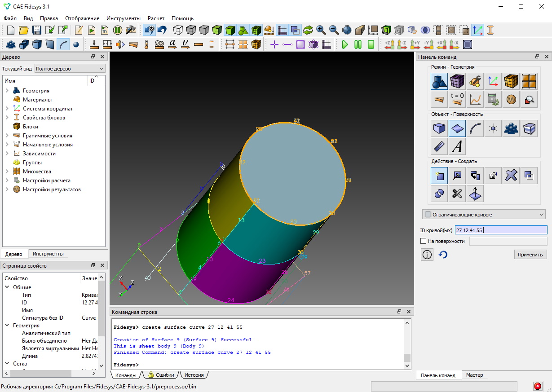
Task: Switch to the История tab
Action: (x=194, y=375)
